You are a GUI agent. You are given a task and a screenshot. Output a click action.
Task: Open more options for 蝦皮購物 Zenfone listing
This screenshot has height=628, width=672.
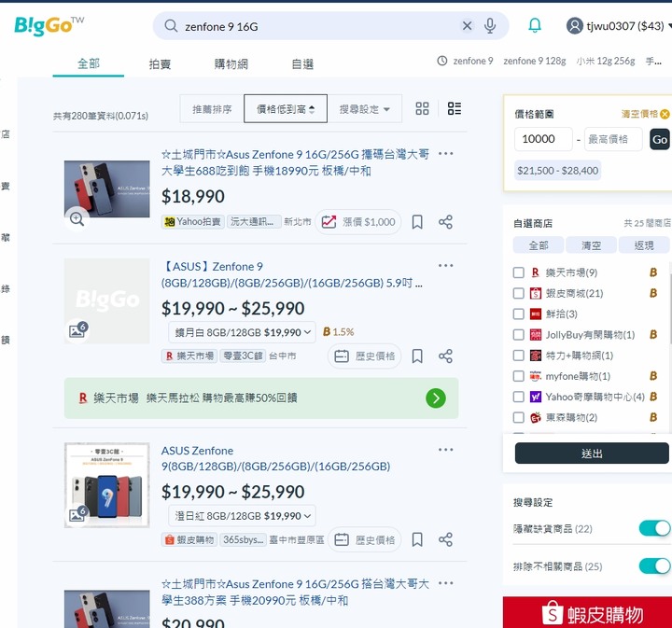446,450
